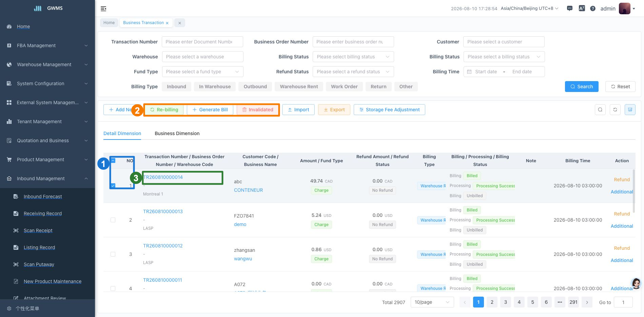Open the column settings icon button

pos(630,110)
